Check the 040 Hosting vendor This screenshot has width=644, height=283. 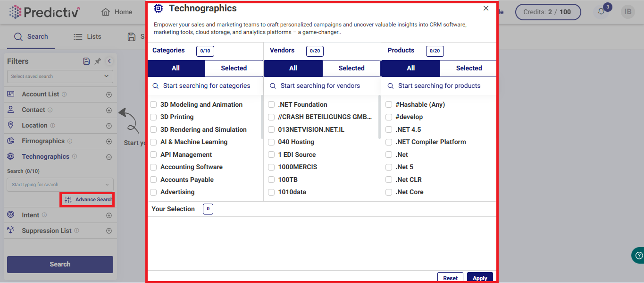(271, 142)
